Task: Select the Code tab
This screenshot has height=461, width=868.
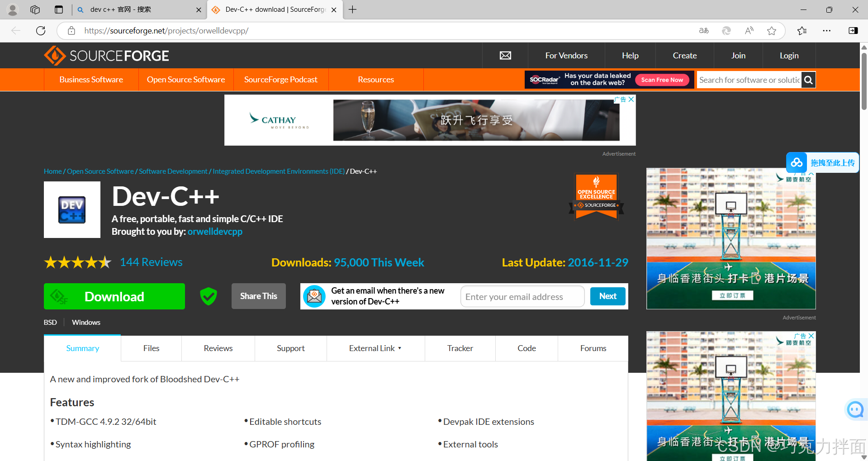Action: [526, 348]
